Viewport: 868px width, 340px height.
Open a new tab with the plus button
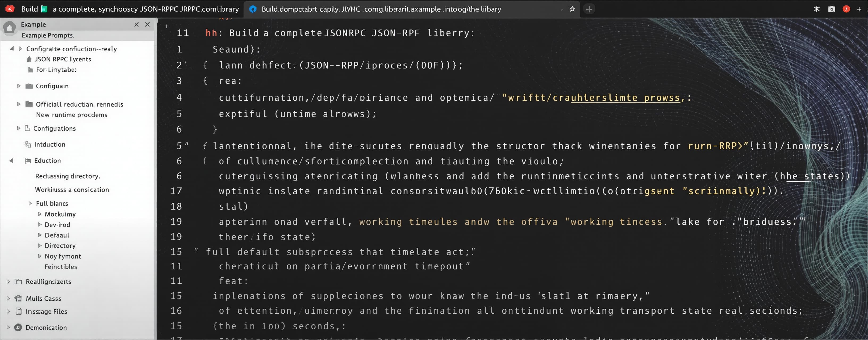pyautogui.click(x=589, y=9)
